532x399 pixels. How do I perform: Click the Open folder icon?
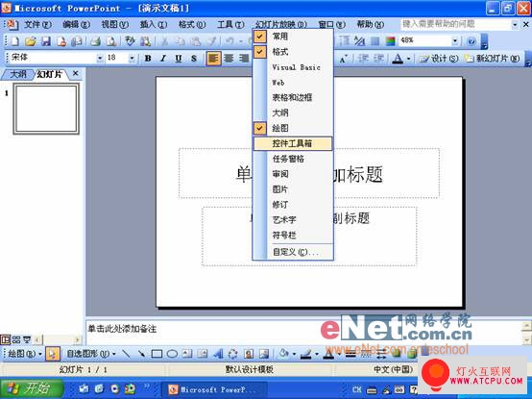[x=30, y=41]
